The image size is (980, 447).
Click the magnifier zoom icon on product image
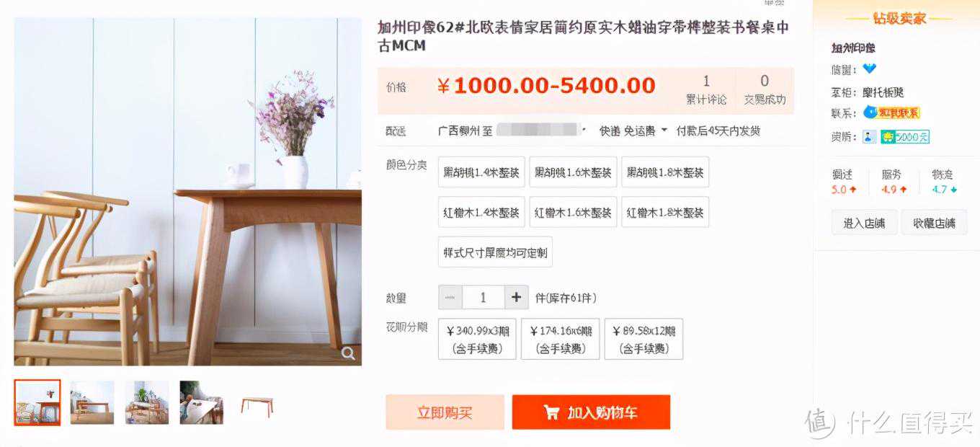pyautogui.click(x=348, y=353)
